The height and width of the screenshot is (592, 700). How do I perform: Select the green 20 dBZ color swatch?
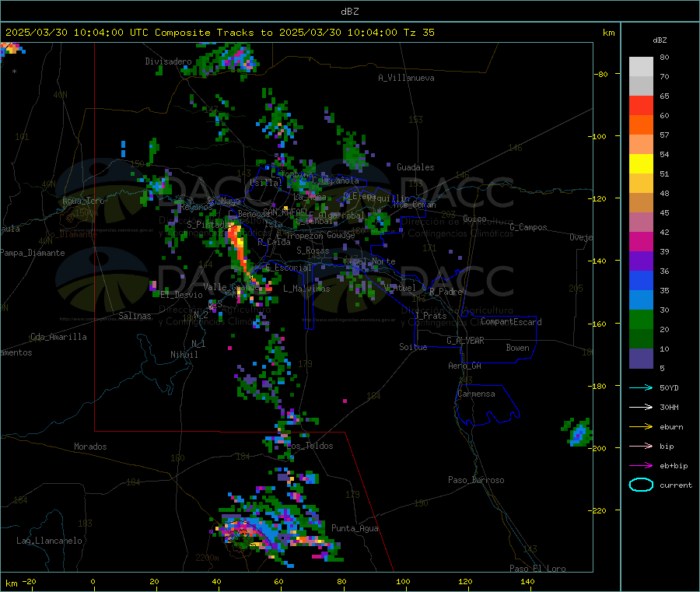(x=641, y=319)
